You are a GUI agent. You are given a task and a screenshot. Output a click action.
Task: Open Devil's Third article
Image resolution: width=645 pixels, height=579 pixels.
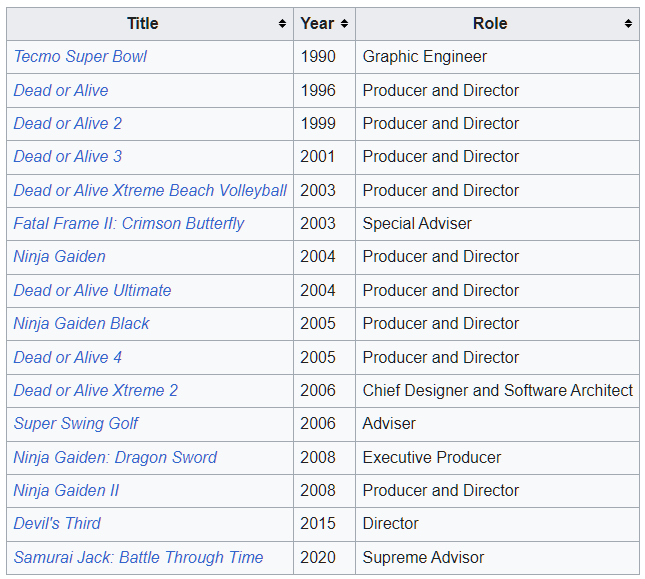point(57,524)
